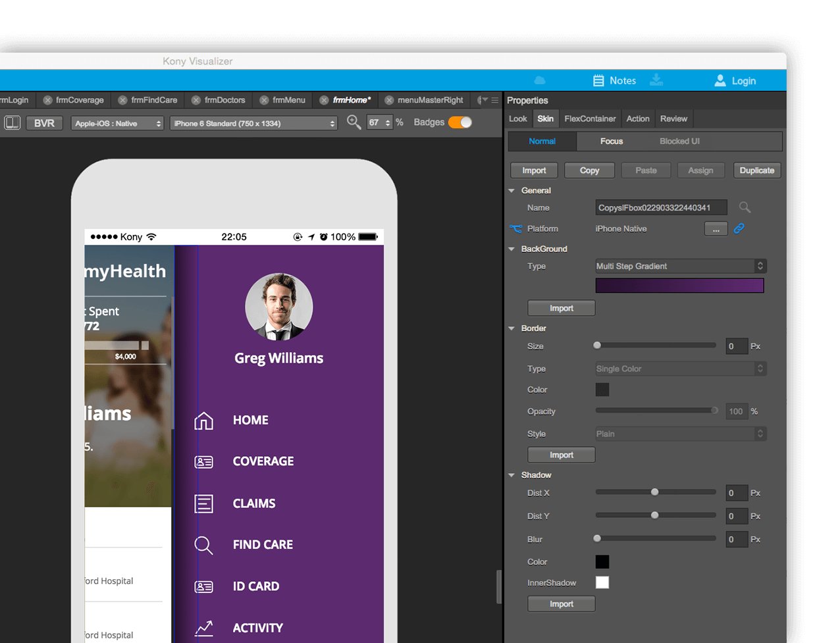Click Import under Border section

[561, 455]
